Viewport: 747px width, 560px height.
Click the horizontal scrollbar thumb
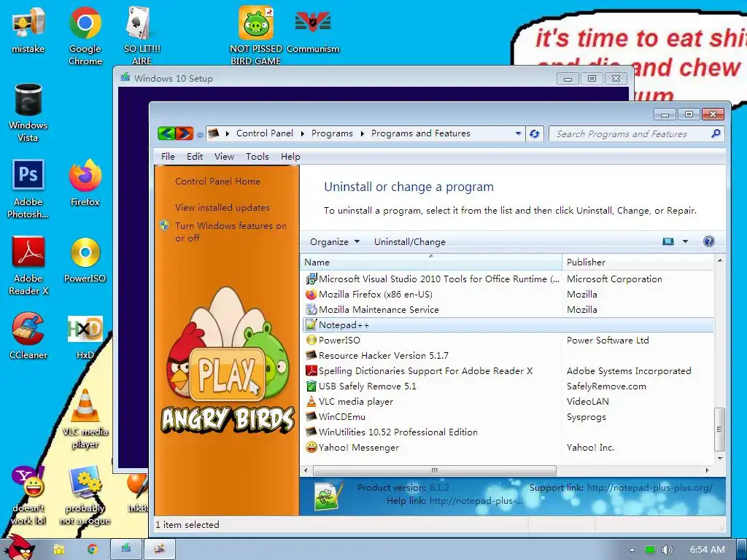(x=435, y=470)
